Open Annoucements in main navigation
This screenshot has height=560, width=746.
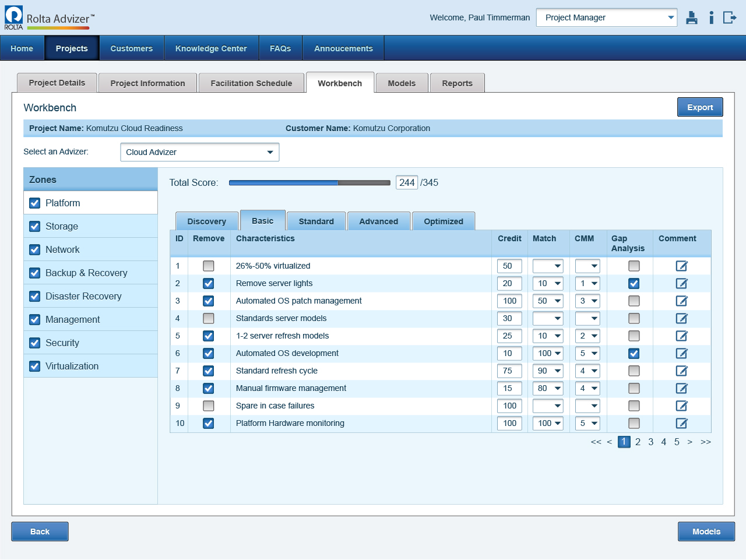click(x=343, y=48)
